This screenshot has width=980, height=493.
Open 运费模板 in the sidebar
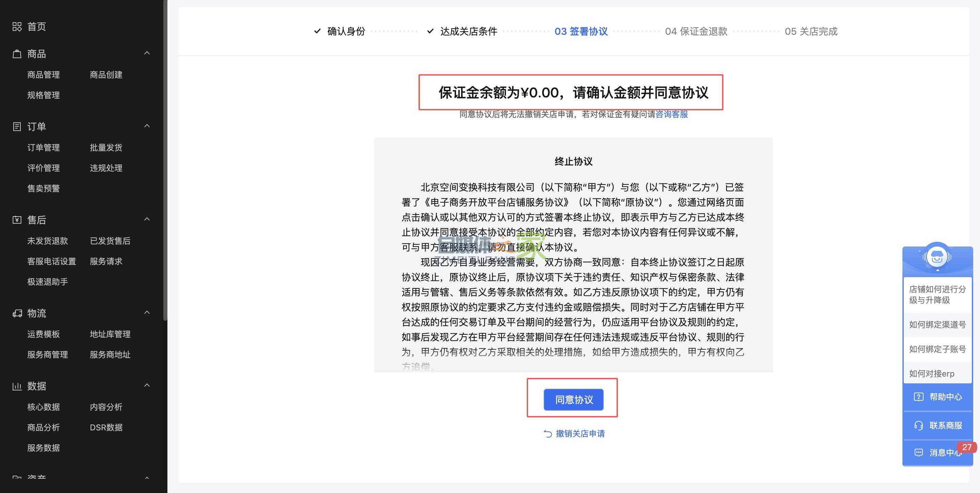(43, 334)
